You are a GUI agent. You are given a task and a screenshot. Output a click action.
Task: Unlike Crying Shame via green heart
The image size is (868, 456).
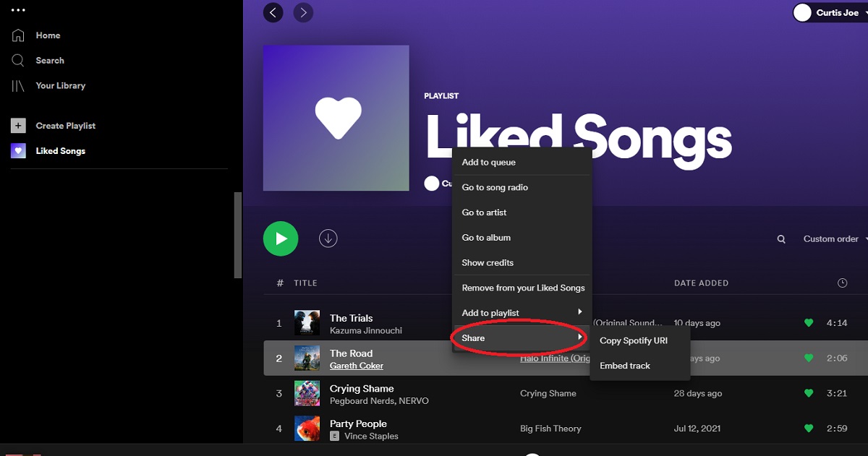coord(809,394)
